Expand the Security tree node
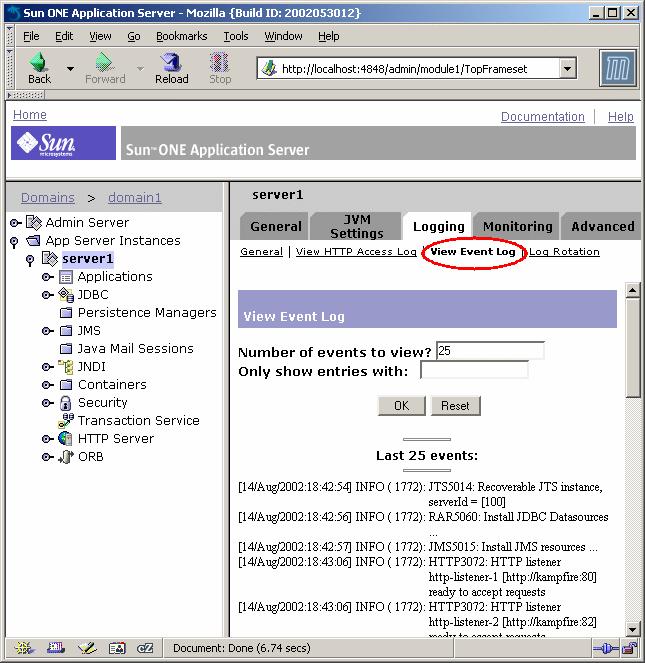 click(x=48, y=403)
